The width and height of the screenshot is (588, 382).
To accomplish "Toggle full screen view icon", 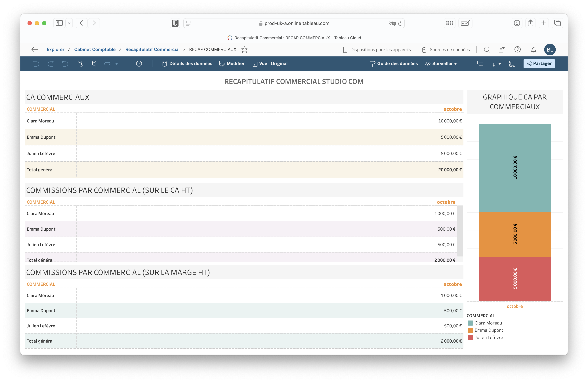I will [512, 64].
